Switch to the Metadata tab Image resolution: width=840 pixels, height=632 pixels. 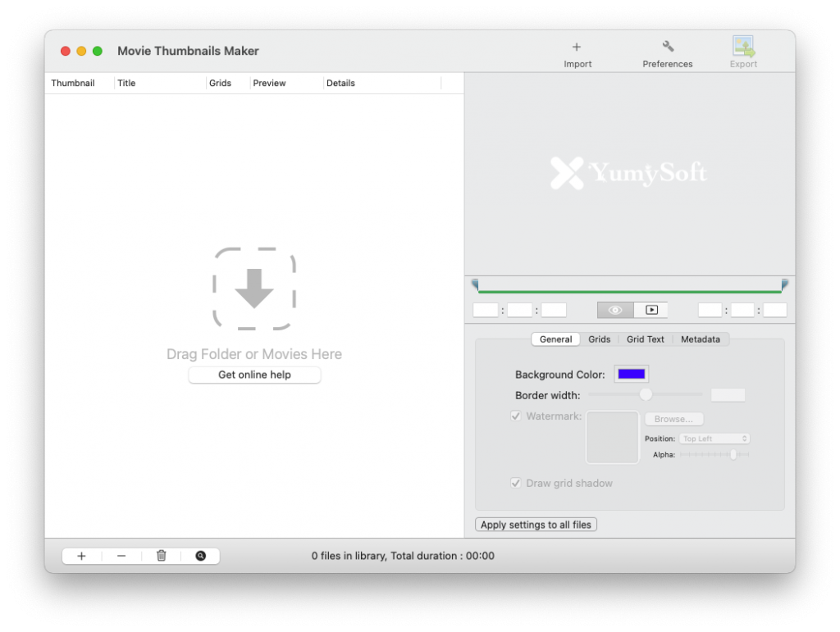(x=701, y=339)
